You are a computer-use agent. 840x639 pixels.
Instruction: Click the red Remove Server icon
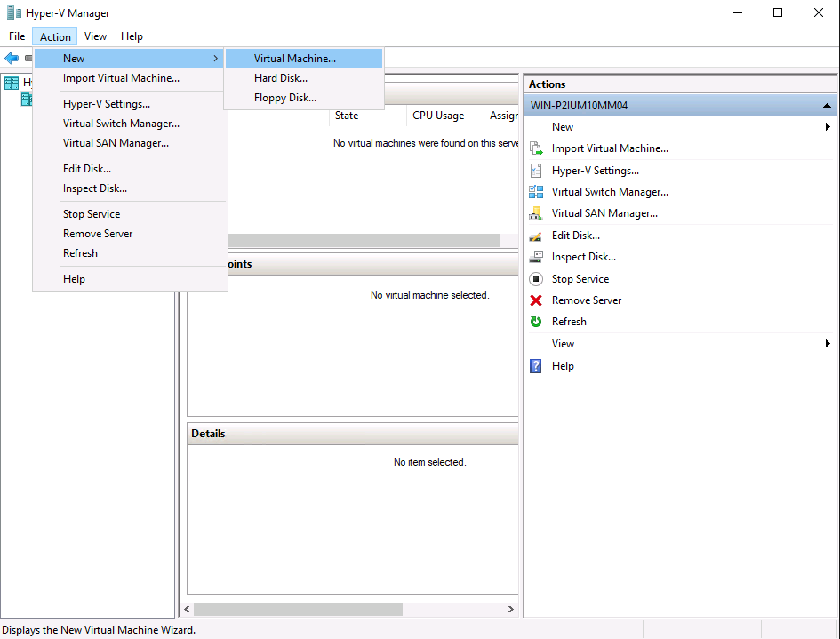tap(536, 300)
